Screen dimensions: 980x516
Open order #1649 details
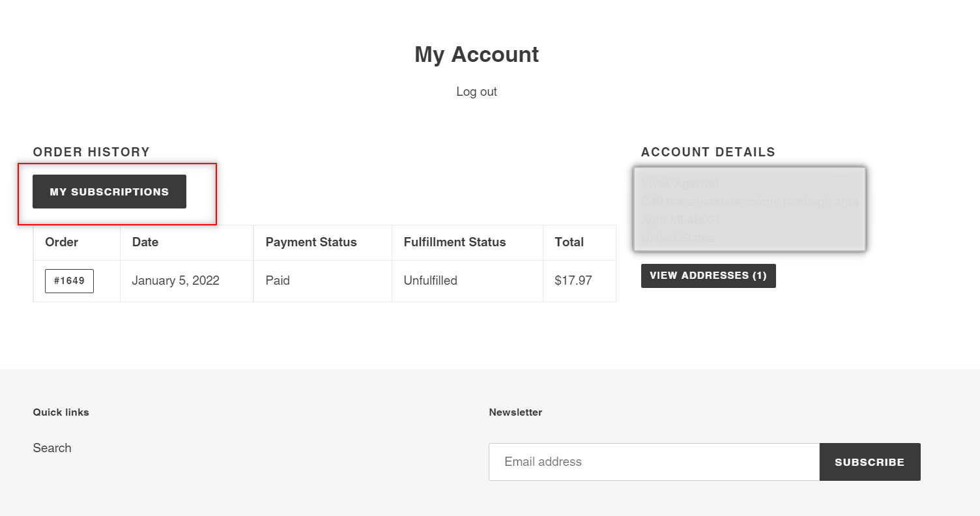[x=69, y=281]
